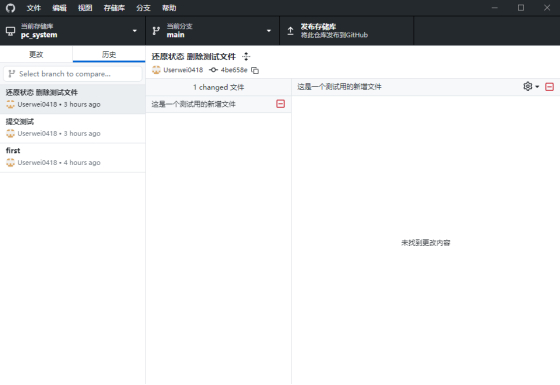
Task: Click upload arrow icon of publish button
Action: (290, 31)
